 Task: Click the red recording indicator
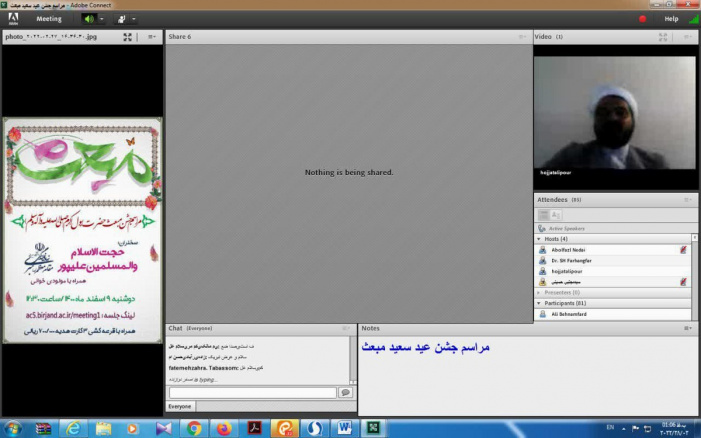click(x=642, y=18)
